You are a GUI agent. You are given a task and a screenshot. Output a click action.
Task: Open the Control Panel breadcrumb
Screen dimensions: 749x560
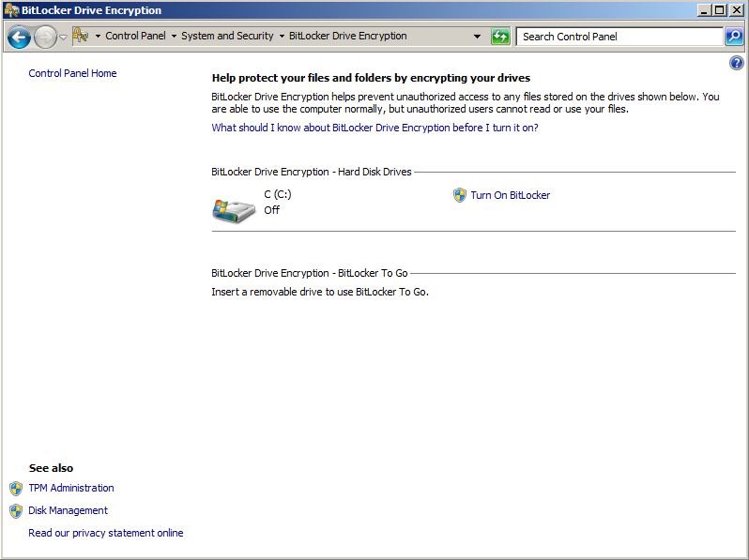(136, 36)
